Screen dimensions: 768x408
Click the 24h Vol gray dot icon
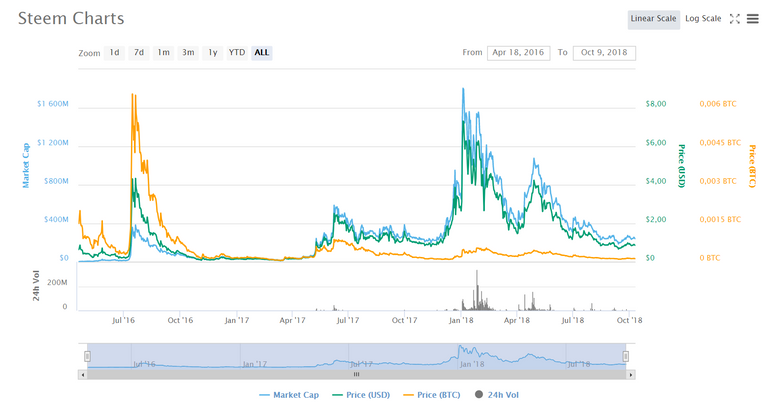tap(478, 395)
